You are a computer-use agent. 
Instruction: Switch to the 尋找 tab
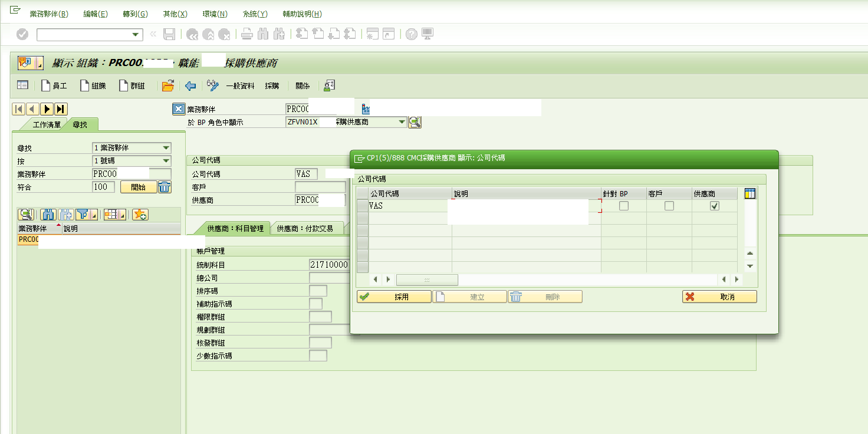click(x=80, y=124)
